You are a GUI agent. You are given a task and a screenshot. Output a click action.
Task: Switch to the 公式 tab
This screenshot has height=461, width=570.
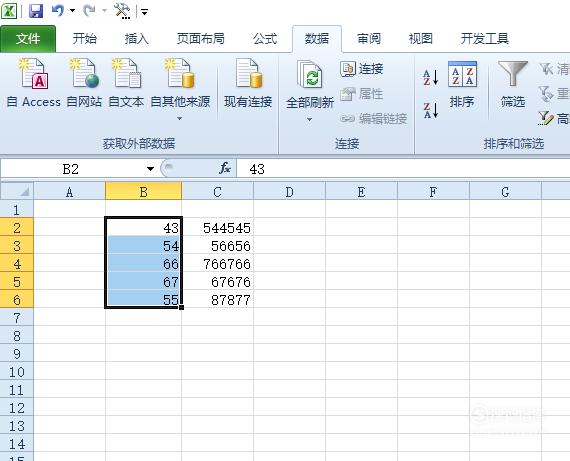(265, 39)
